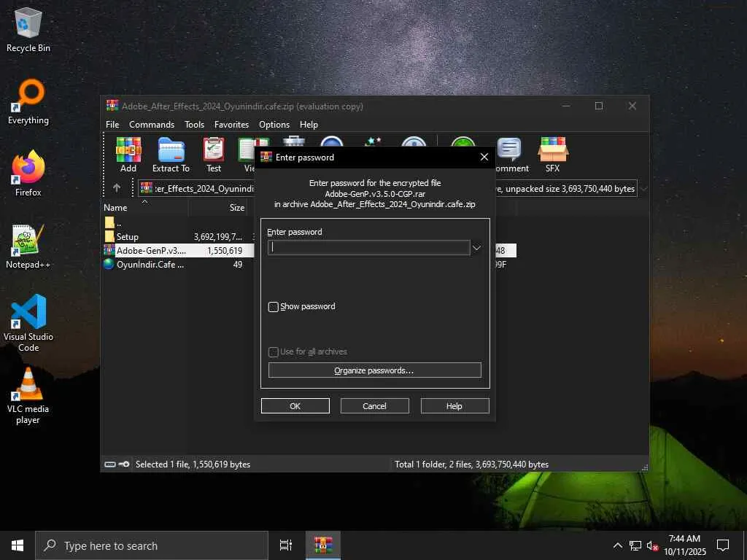
Task: Open the notification center icon
Action: (x=723, y=545)
